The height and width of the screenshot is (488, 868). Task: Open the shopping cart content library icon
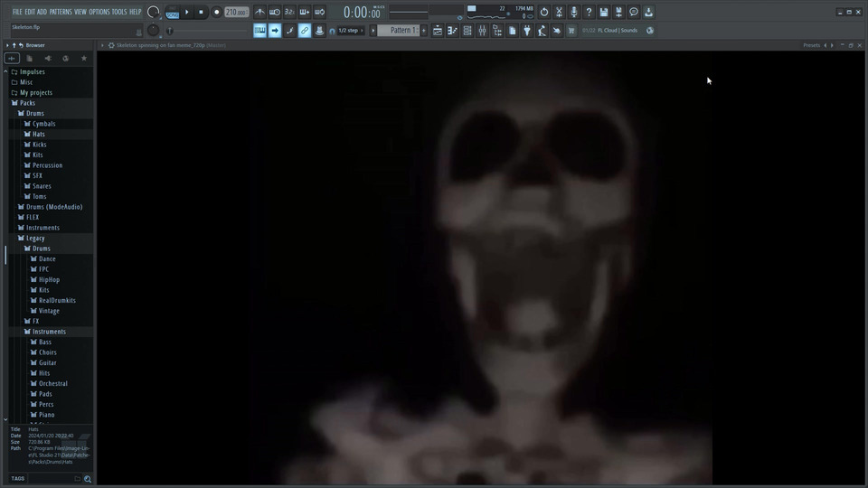point(571,31)
